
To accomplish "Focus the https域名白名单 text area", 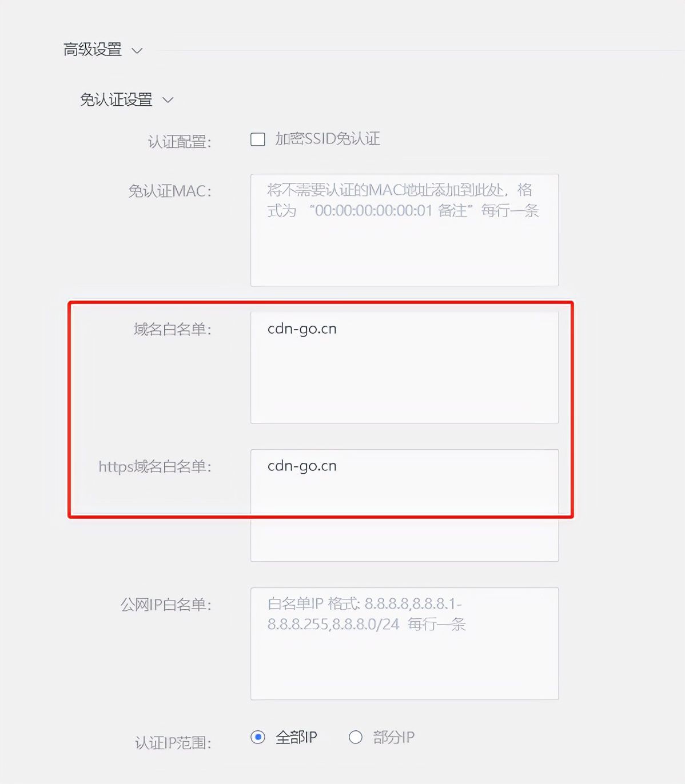I will 404,505.
